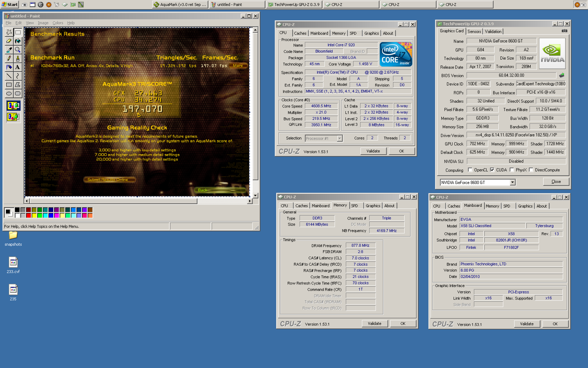Open the Image menu in Paint
Image resolution: width=588 pixels, height=368 pixels.
coord(43,23)
